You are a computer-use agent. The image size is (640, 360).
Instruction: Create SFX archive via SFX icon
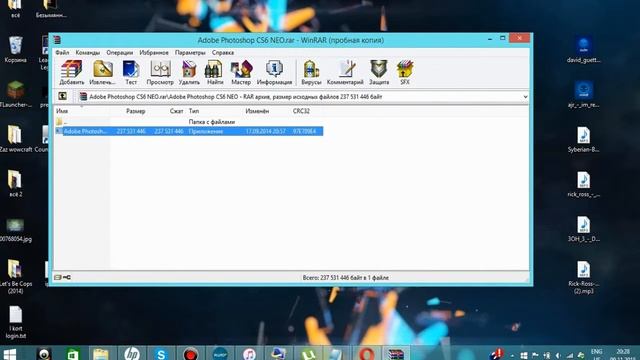pyautogui.click(x=405, y=73)
